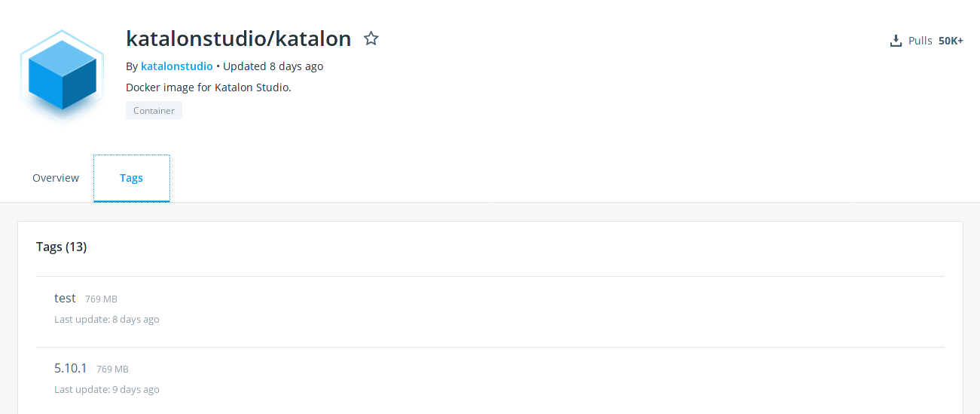980x414 pixels.
Task: Switch to the Overview tab
Action: coord(56,178)
